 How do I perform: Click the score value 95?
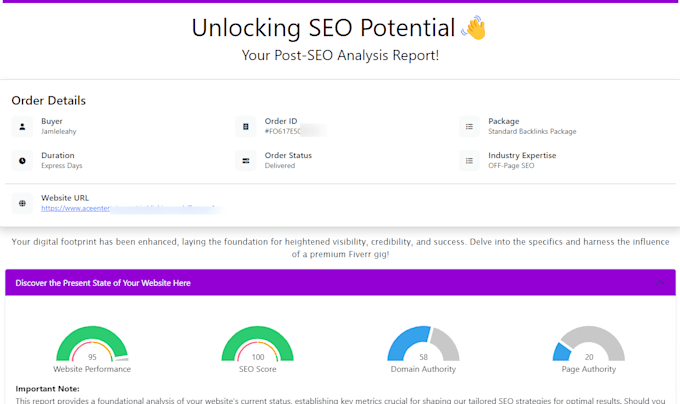pos(92,357)
